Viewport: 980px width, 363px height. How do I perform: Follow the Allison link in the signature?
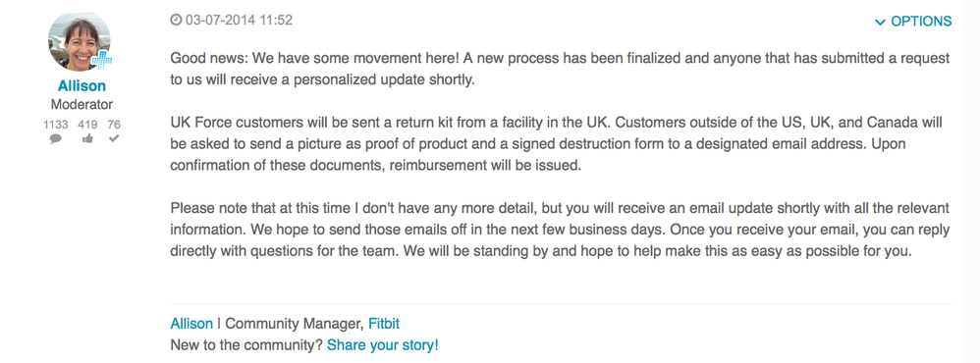click(191, 324)
